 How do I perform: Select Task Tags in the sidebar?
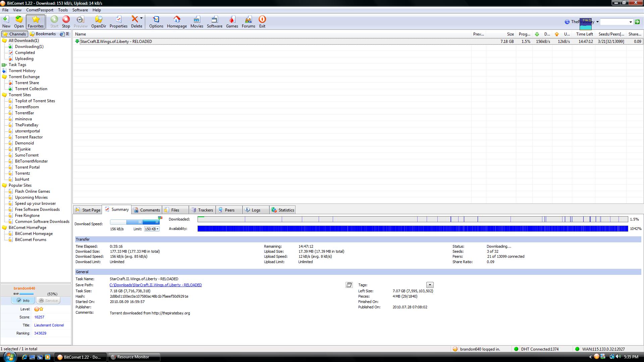[17, 65]
